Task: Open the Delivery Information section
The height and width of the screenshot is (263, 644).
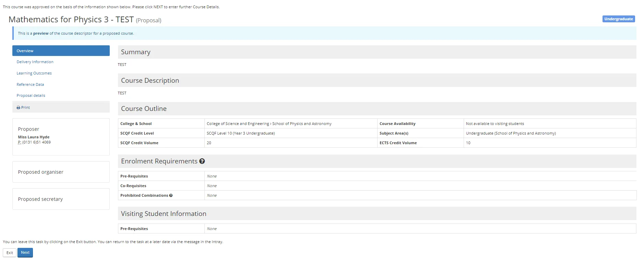Action: click(35, 62)
